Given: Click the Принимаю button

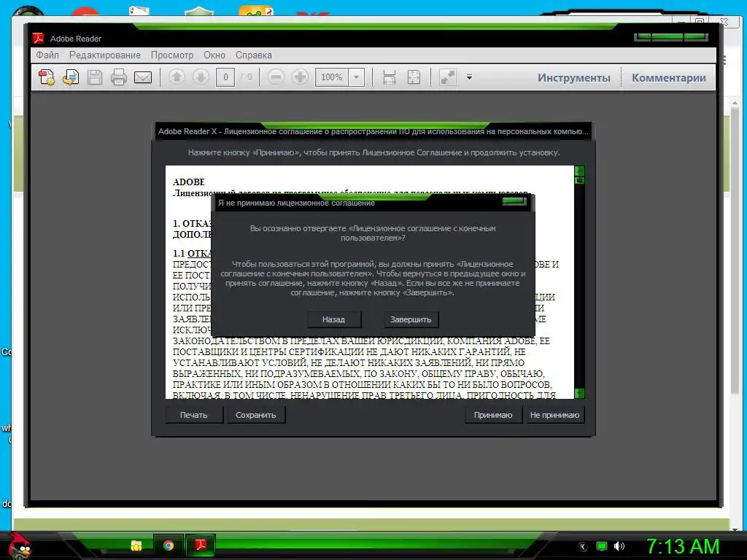Looking at the screenshot, I should 493,415.
